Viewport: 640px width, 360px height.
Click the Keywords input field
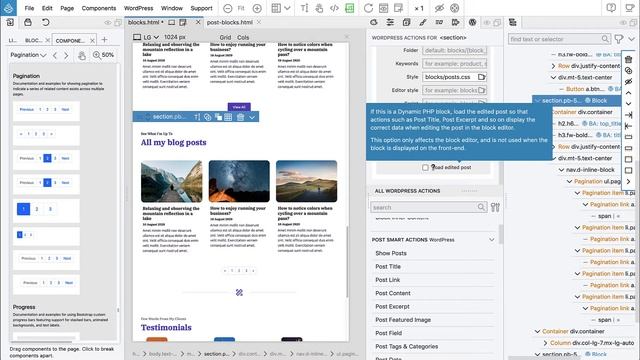click(x=455, y=64)
